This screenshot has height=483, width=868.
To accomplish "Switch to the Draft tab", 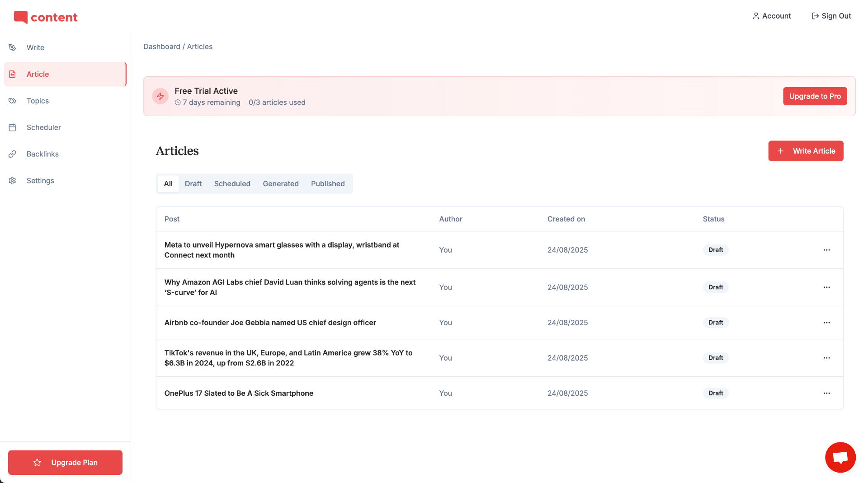I will point(193,183).
